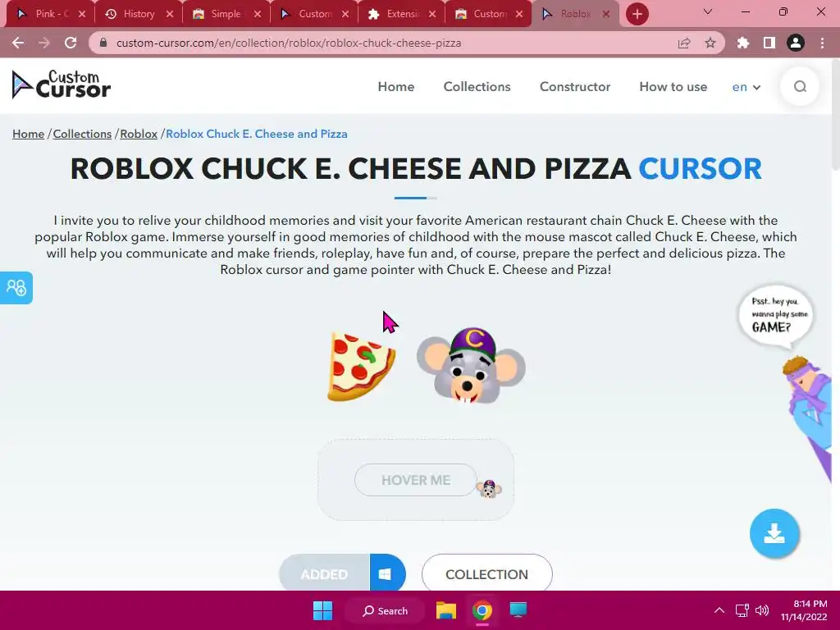
Task: Open the Constructor navigation menu item
Action: pyautogui.click(x=575, y=87)
